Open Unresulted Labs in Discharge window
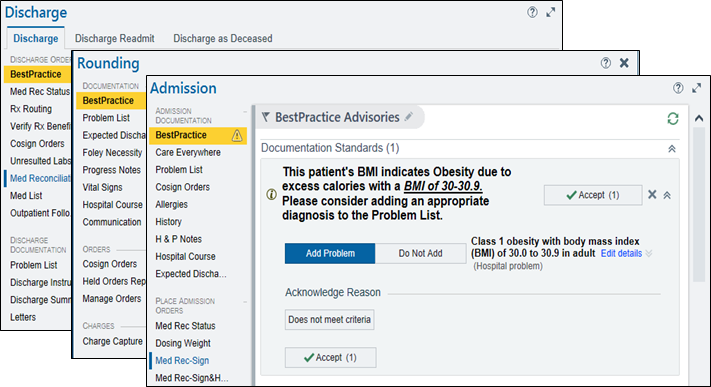711x387 pixels. (x=40, y=161)
